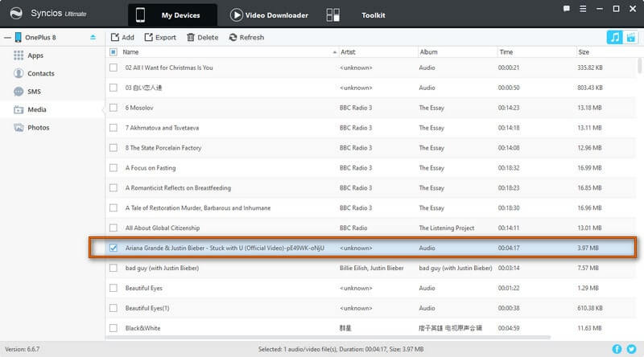Image resolution: width=644 pixels, height=357 pixels.
Task: Select Contacts in the sidebar
Action: [52, 73]
